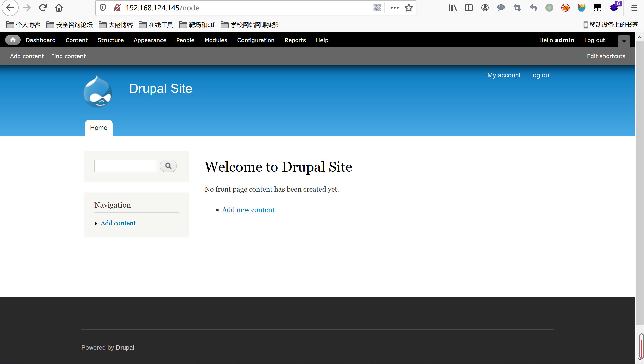Open the 在线工具 bookmark folder
The width and height of the screenshot is (644, 364).
coord(156,25)
